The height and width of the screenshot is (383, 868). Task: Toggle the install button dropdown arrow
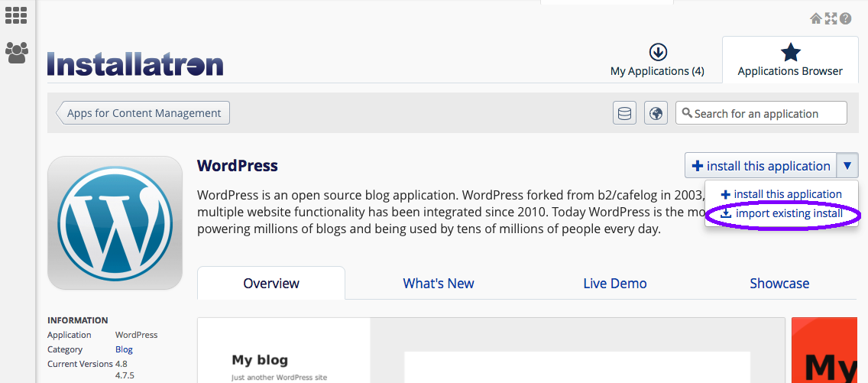[847, 165]
